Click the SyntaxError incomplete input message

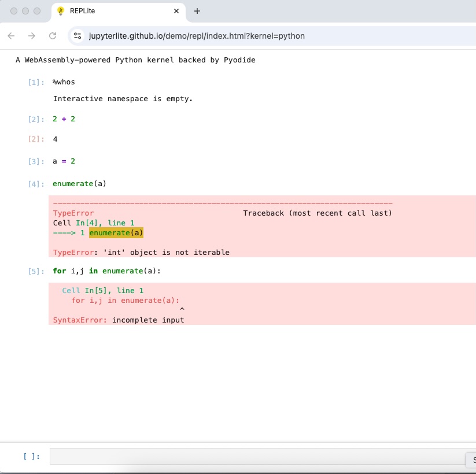(x=119, y=320)
